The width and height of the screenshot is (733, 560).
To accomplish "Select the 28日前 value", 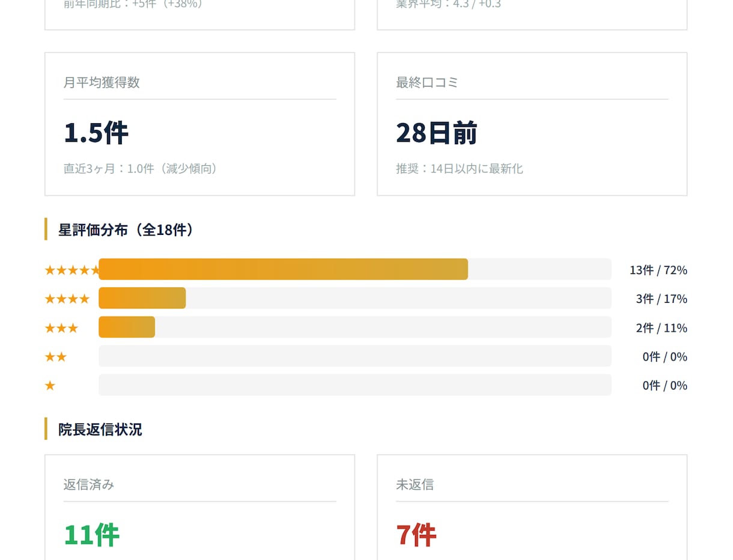I will (x=436, y=133).
